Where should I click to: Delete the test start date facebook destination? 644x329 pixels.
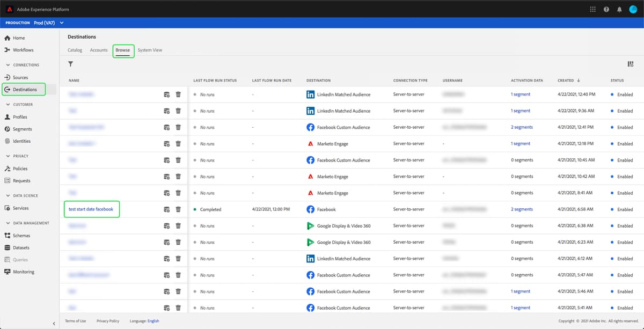click(178, 209)
